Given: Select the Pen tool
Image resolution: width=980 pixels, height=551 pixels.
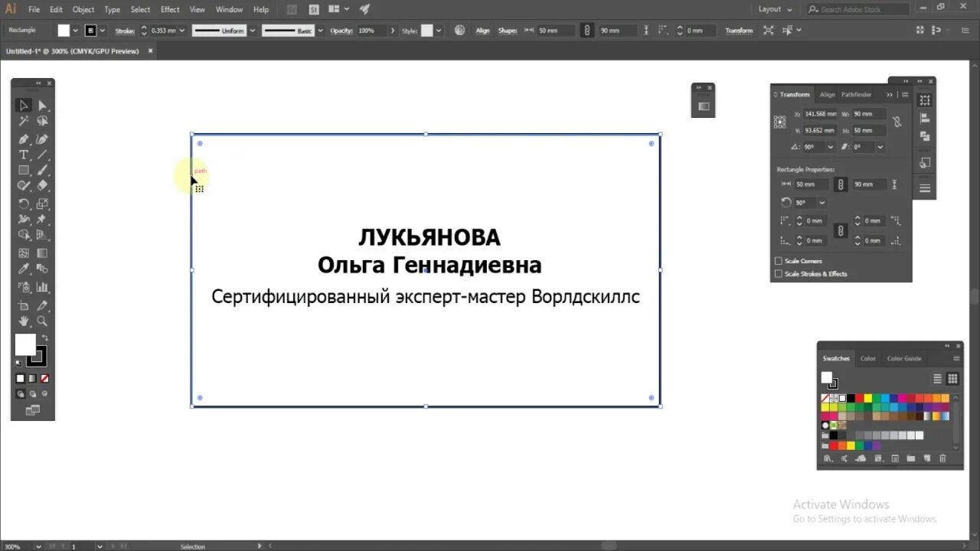Looking at the screenshot, I should 24,139.
